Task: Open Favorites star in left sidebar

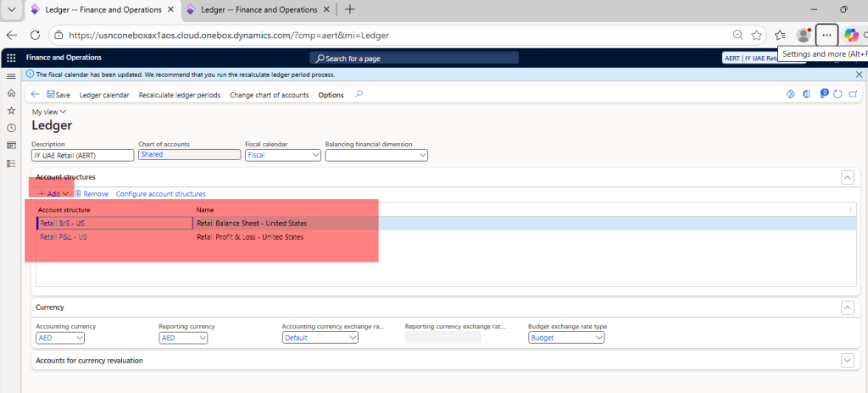Action: point(11,110)
